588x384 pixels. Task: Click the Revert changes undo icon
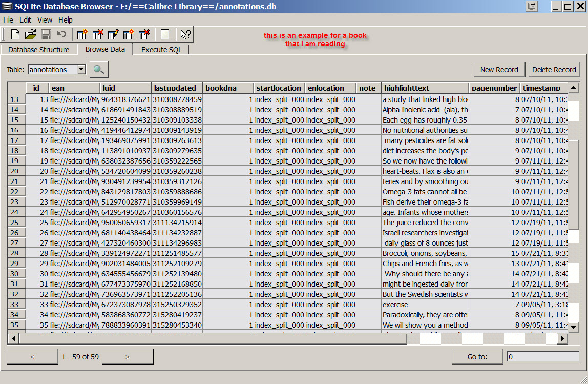pyautogui.click(x=61, y=34)
